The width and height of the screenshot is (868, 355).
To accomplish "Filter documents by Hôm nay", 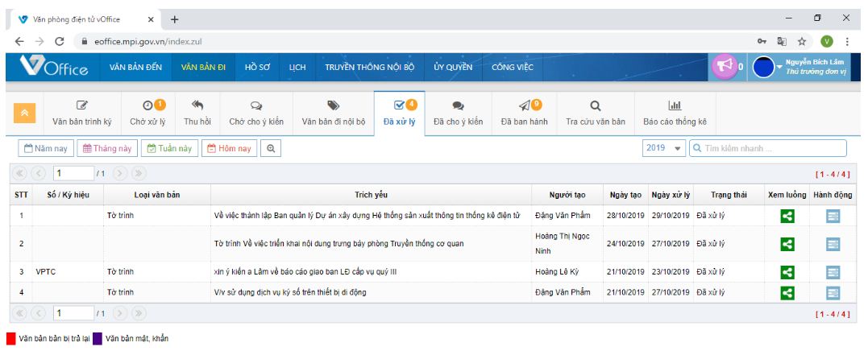I will tap(229, 148).
